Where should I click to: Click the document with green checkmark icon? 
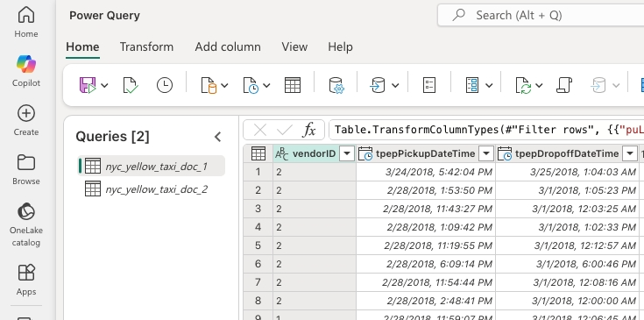131,85
